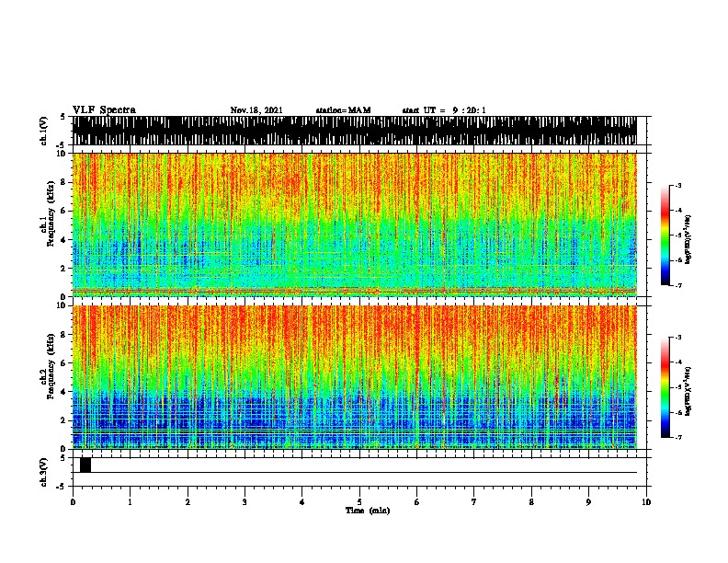Click the "8" kHz tick on ch.1 frequency axis

point(63,182)
